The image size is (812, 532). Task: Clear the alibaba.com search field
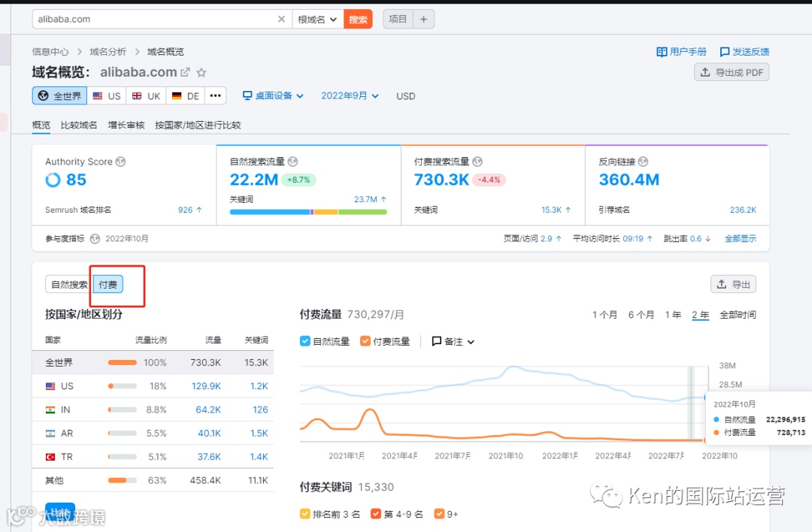coord(281,19)
